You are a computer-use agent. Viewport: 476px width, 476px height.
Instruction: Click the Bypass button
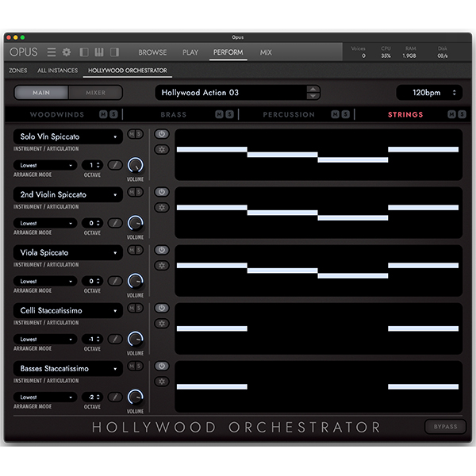445,427
